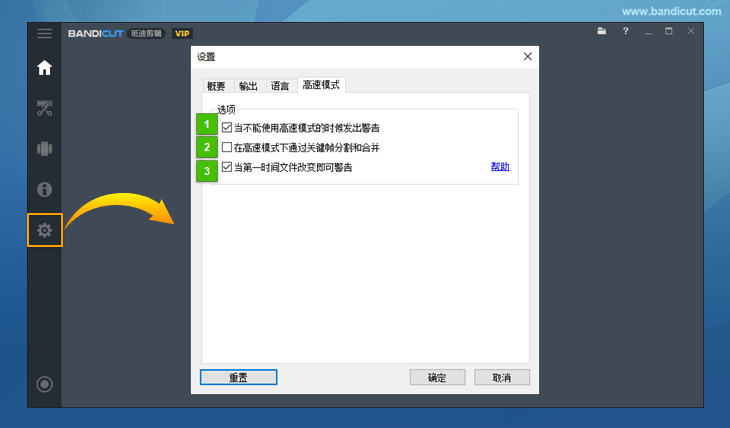Close the 设置 dialog
This screenshot has height=428, width=730.
(527, 56)
